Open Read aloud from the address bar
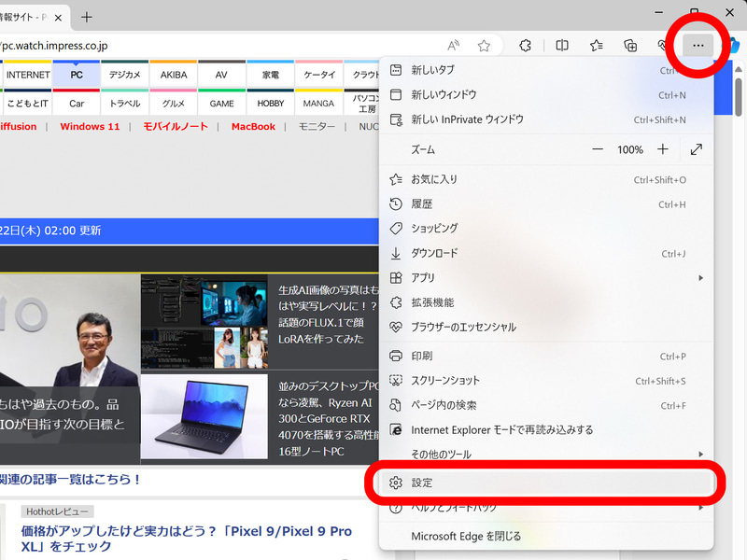 pyautogui.click(x=453, y=44)
